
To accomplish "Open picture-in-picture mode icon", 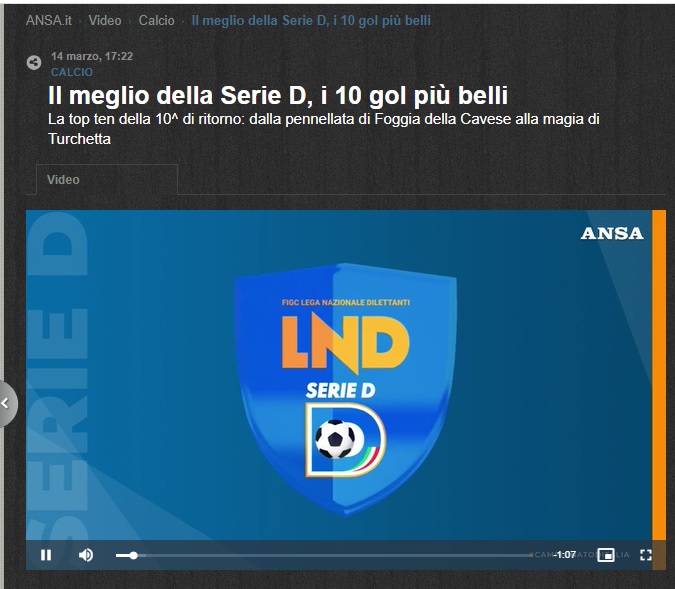I will (606, 555).
